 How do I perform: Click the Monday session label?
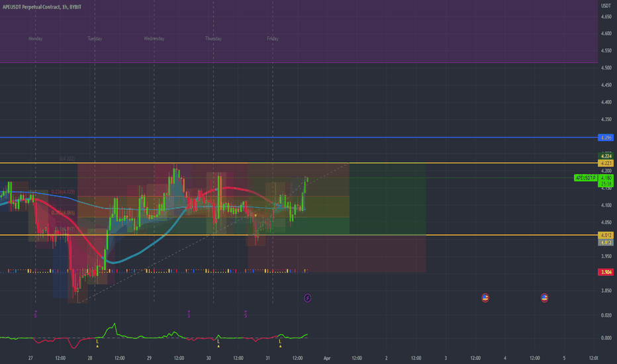tap(35, 38)
